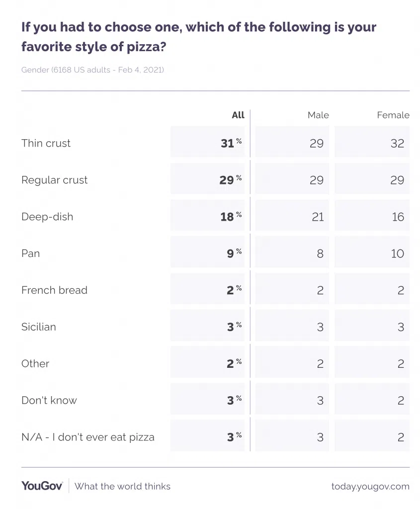Click the Male value 21 for Deep-dish

(317, 217)
